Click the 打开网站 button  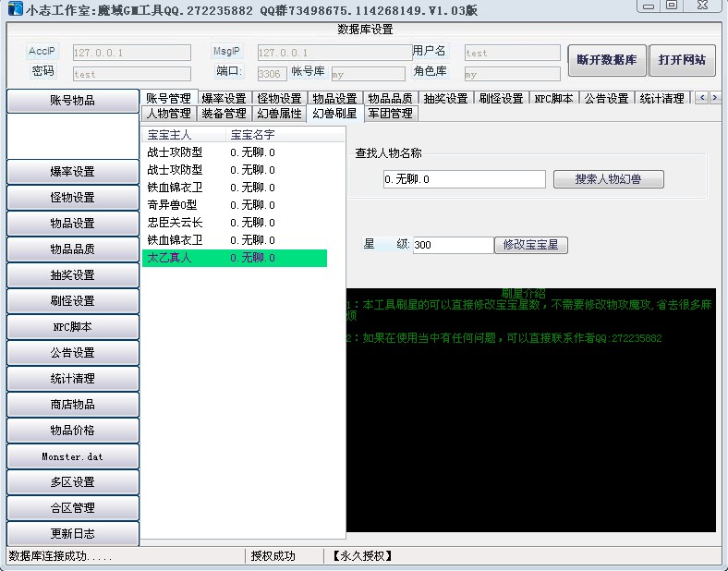coord(682,60)
